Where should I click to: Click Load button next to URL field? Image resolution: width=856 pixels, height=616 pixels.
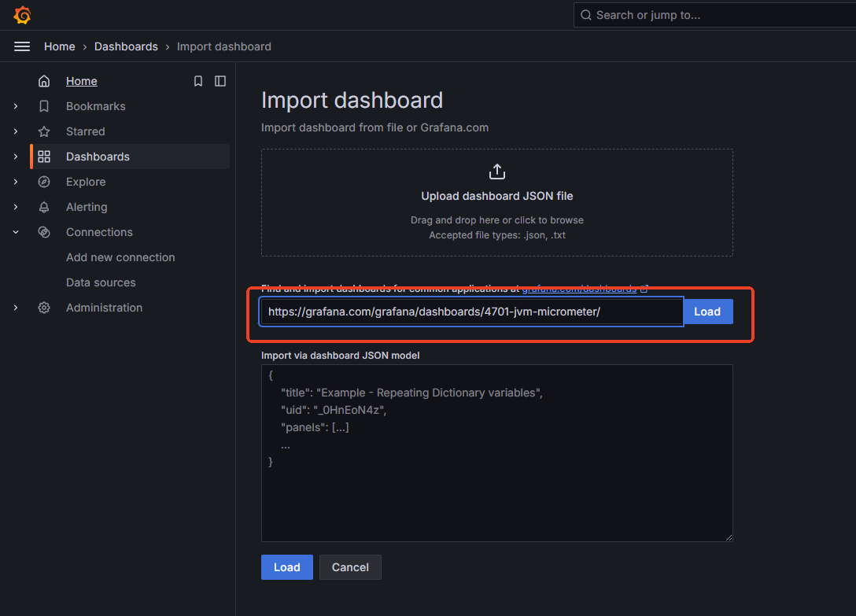pos(707,312)
